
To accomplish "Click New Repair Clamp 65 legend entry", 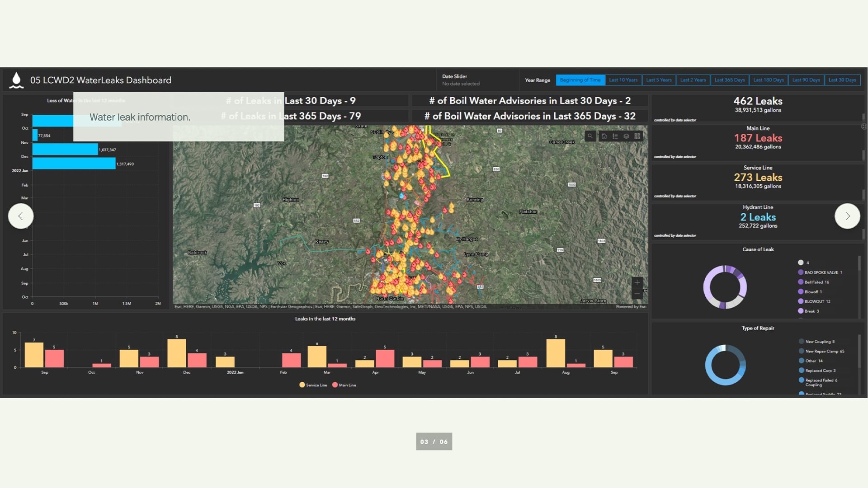I will pyautogui.click(x=821, y=351).
